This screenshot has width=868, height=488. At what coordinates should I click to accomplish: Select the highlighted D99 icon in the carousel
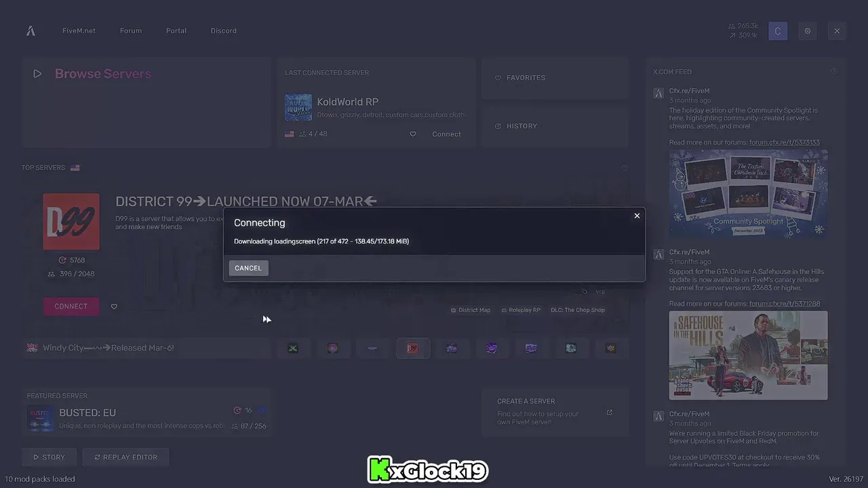412,348
